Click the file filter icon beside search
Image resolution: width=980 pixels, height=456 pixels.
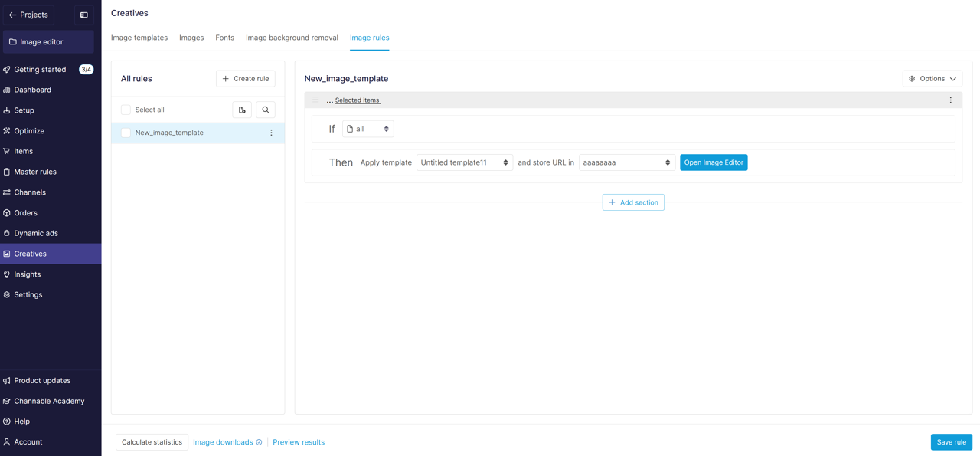pyautogui.click(x=242, y=110)
